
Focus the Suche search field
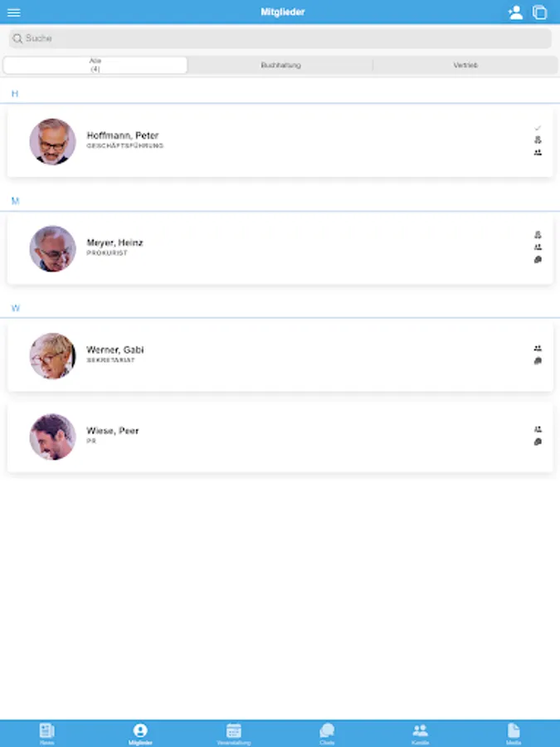pyautogui.click(x=280, y=38)
